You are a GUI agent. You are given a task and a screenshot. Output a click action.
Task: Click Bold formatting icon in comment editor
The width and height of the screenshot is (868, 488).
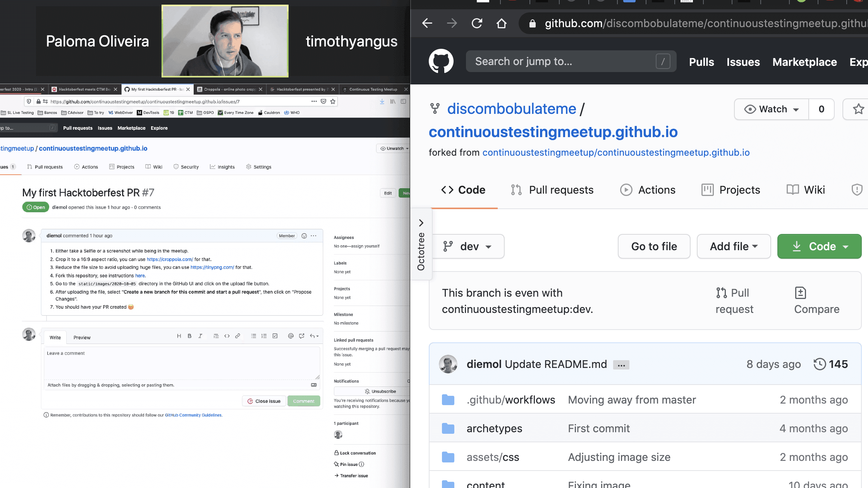[189, 336]
